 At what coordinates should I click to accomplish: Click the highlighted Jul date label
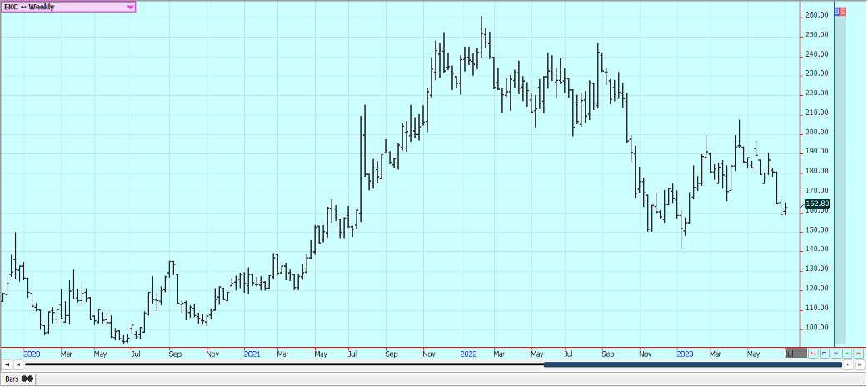pos(796,353)
